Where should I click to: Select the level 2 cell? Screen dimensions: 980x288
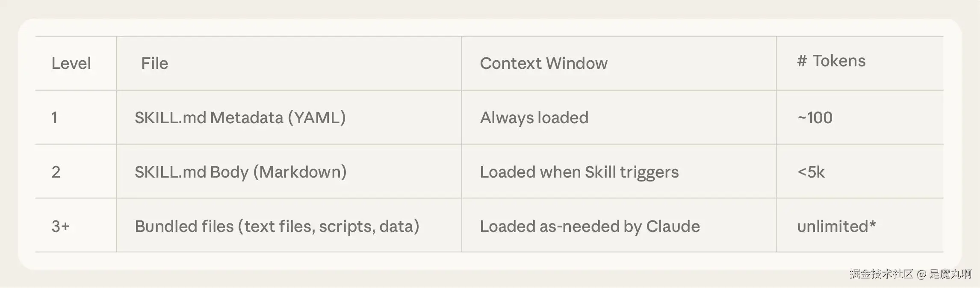click(56, 172)
